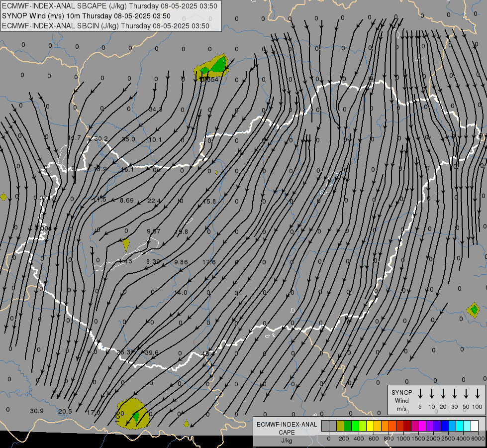Click the 14.0 value on the map
The image size is (487, 448).
tap(181, 292)
